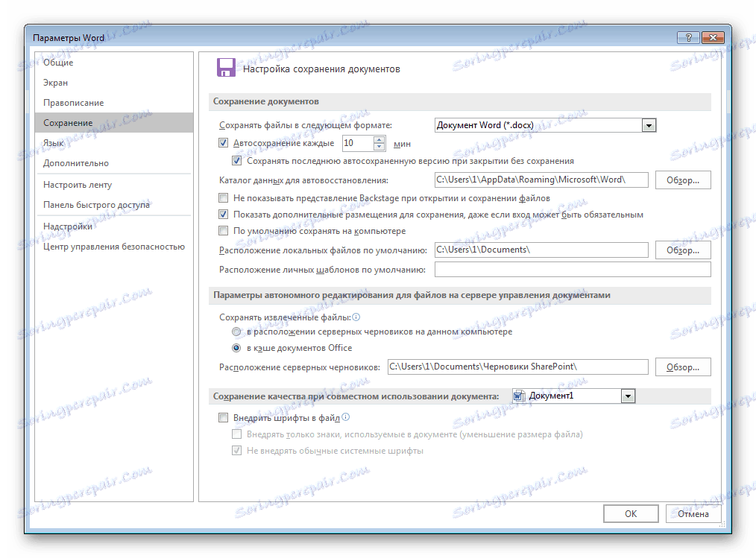Image resolution: width=756 pixels, height=558 pixels.
Task: Click the save floppy disk icon header
Action: (227, 67)
